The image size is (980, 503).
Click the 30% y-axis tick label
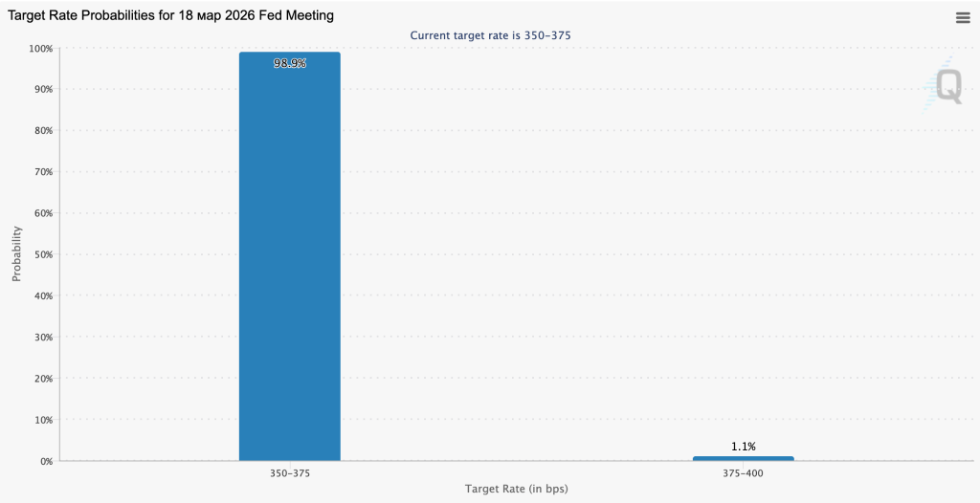tap(41, 337)
